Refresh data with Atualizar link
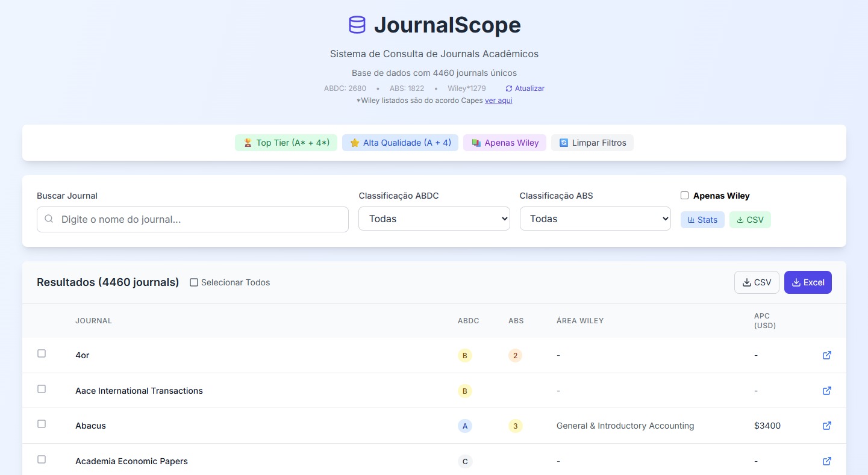Image resolution: width=868 pixels, height=475 pixels. (x=525, y=88)
